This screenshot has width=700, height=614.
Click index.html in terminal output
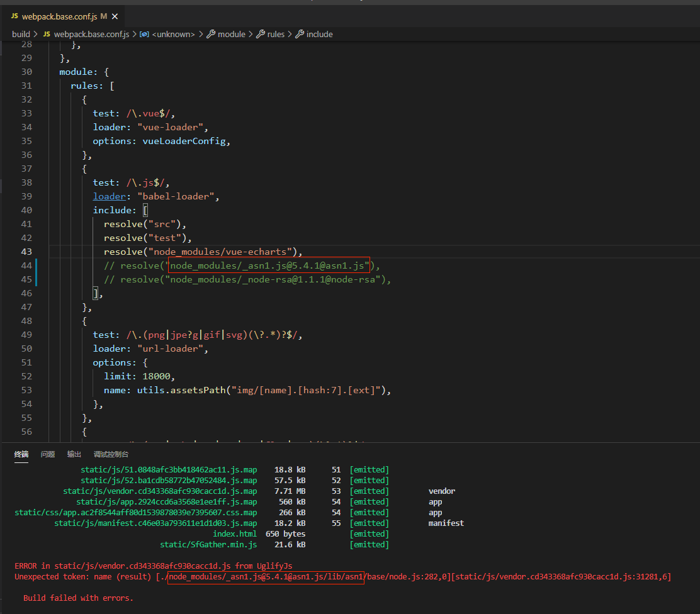pos(235,534)
